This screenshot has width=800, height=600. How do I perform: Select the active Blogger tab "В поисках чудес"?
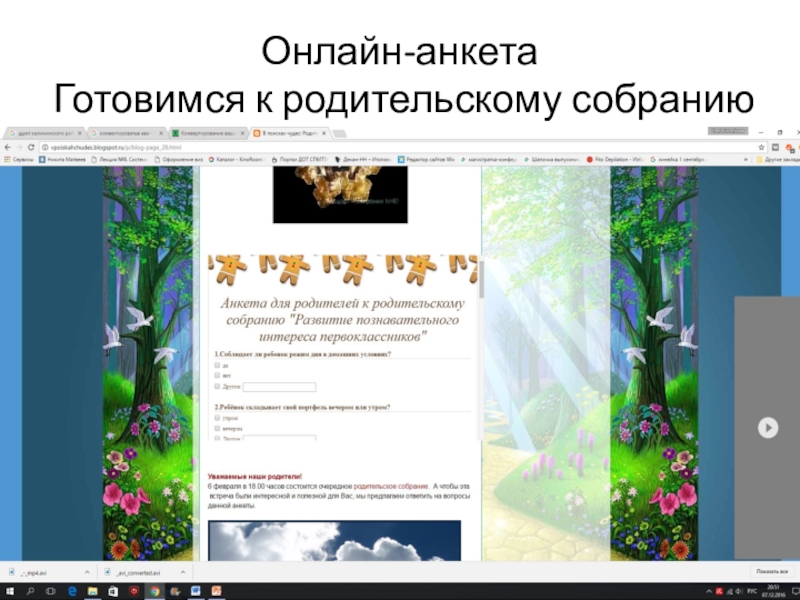point(289,134)
